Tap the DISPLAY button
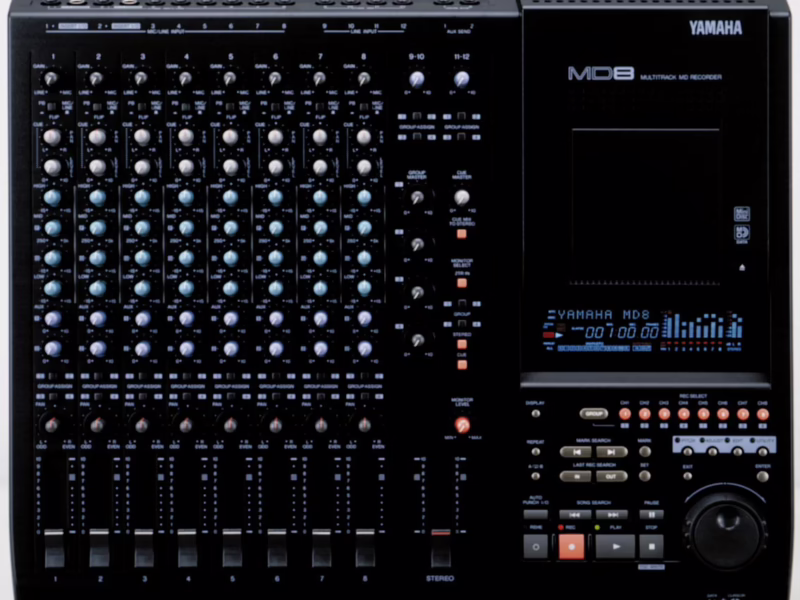 [536, 414]
